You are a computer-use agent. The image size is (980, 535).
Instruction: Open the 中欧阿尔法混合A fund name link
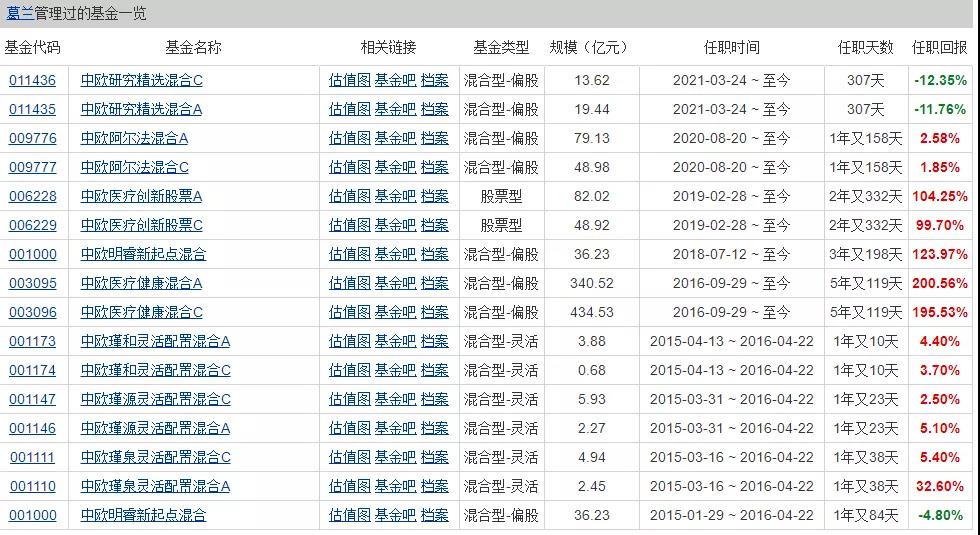[x=134, y=138]
